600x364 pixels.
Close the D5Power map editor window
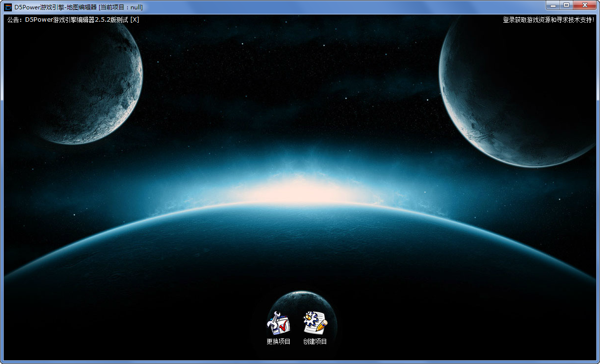[585, 5]
